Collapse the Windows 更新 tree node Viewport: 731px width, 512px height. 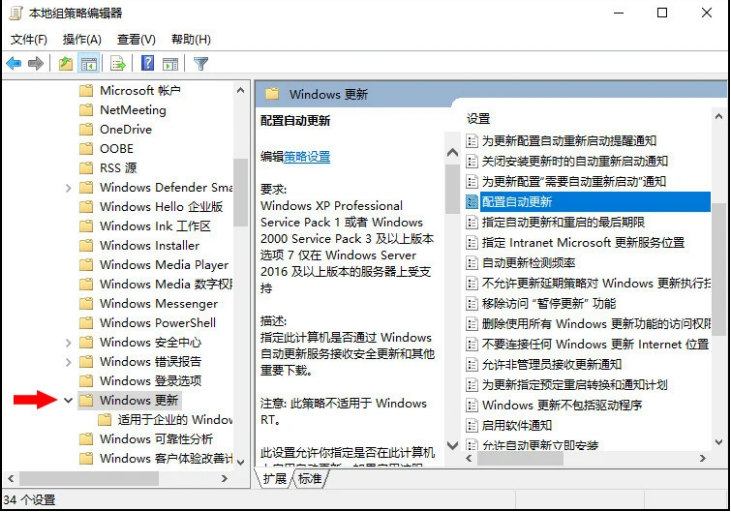tap(68, 400)
